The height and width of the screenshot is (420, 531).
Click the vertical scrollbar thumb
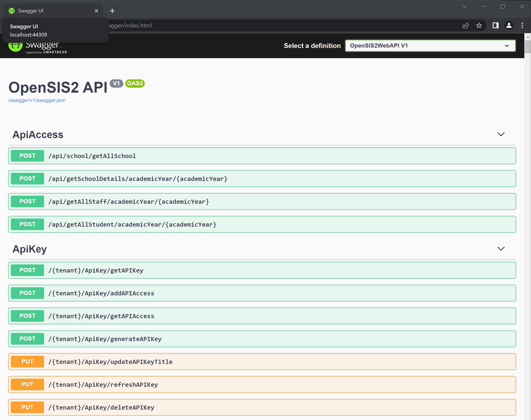pyautogui.click(x=527, y=47)
